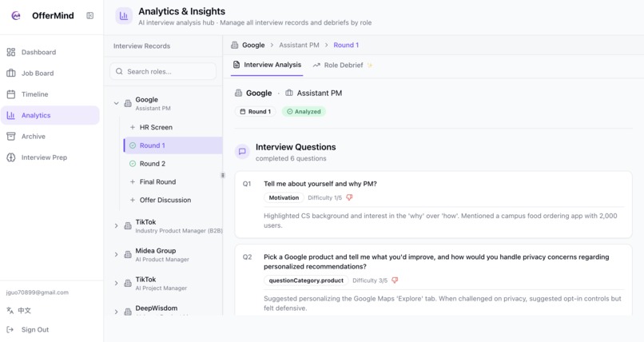Collapse the Google Assistant PM tree group
Viewport: 644px width, 342px height.
[x=116, y=103]
